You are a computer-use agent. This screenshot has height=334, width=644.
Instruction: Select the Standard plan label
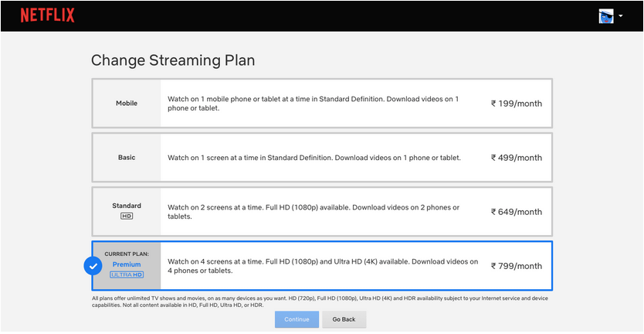(x=127, y=206)
